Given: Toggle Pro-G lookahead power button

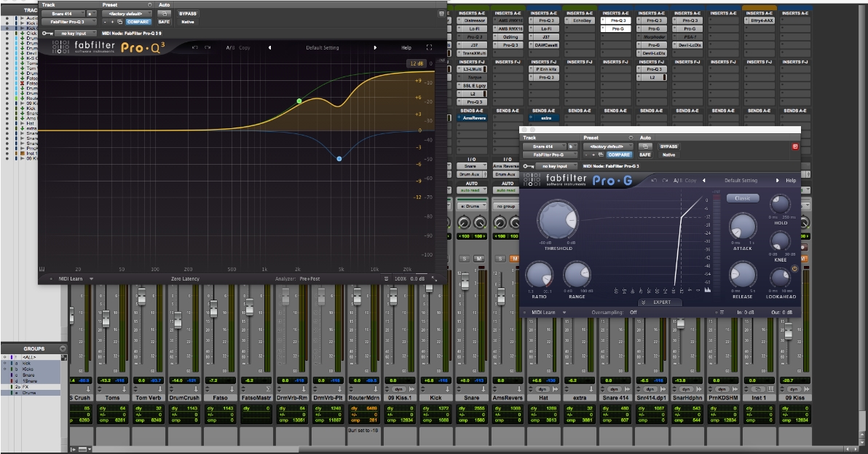Looking at the screenshot, I should pyautogui.click(x=794, y=268).
